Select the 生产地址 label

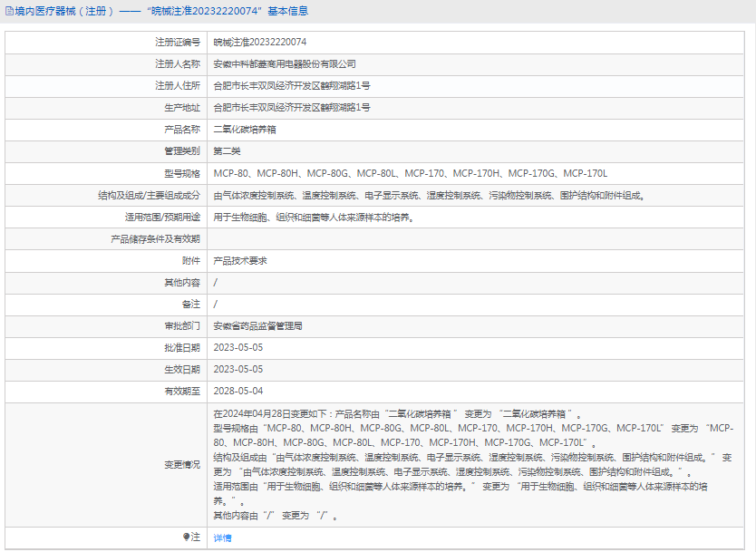(182, 108)
